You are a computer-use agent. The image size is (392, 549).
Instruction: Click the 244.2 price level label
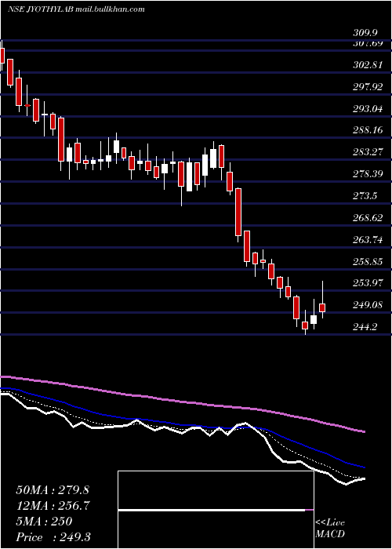click(x=365, y=327)
